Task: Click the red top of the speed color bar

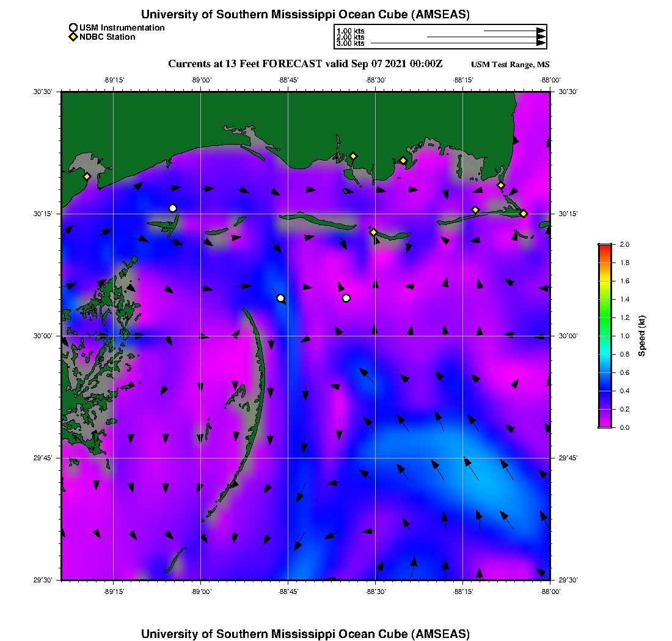Action: click(x=605, y=246)
